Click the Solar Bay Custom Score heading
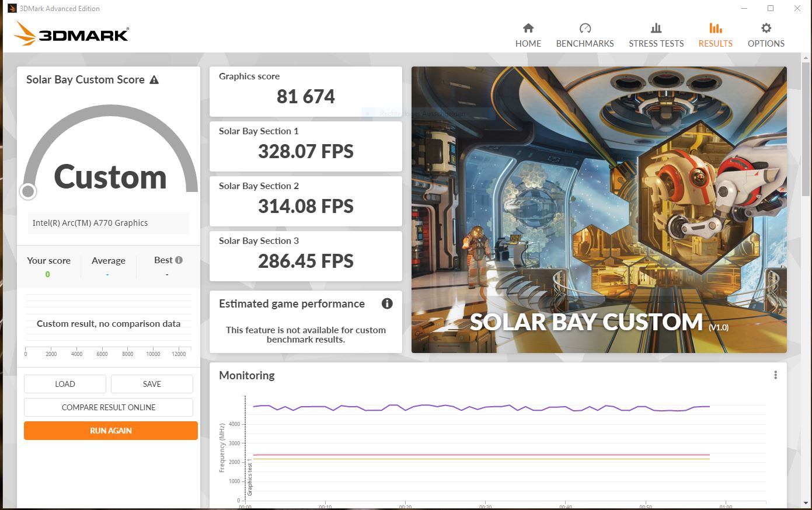The image size is (812, 510). (x=85, y=80)
